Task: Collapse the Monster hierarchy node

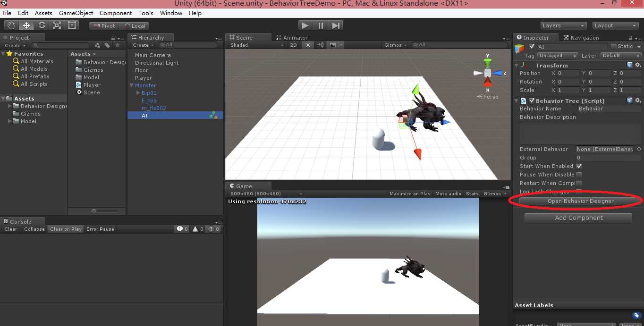Action: [131, 85]
